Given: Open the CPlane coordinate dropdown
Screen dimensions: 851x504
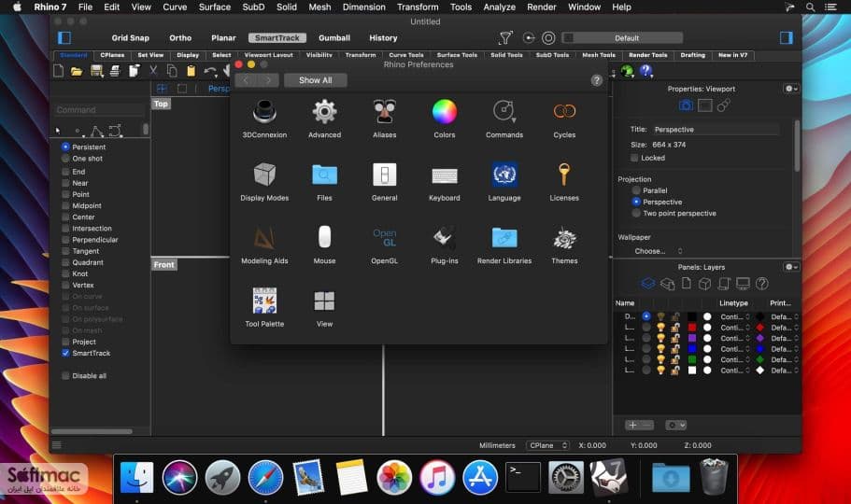Looking at the screenshot, I should pyautogui.click(x=547, y=445).
